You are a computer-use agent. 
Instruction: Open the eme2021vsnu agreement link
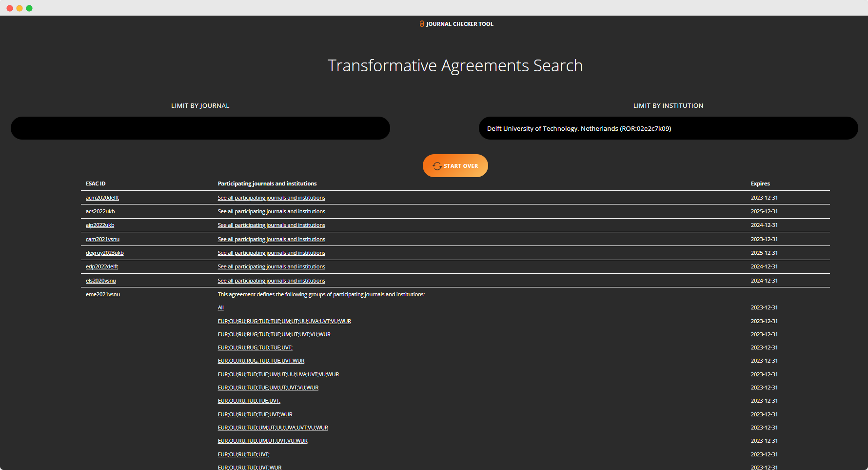(103, 294)
